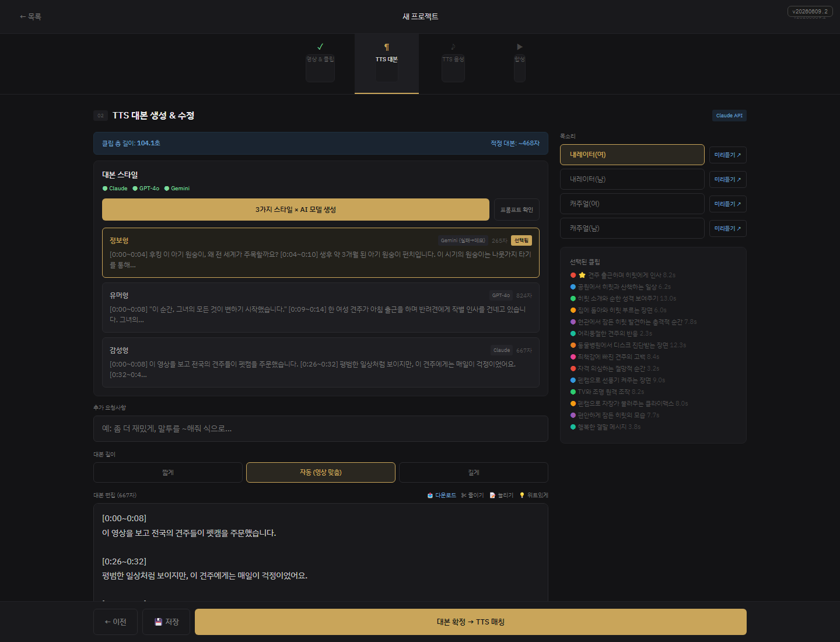Click the GPT-4o tag on 유머형 card
This screenshot has height=642, width=840.
pos(501,295)
